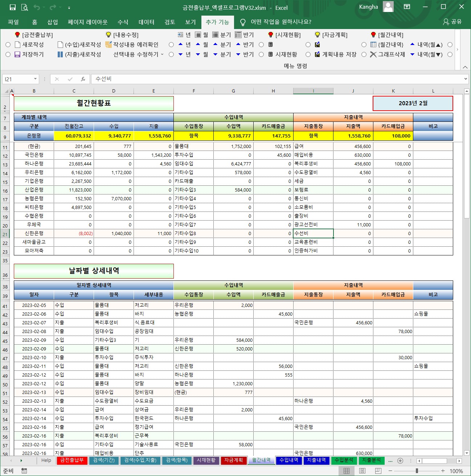Expand ribbon group overflow arrow at right edge
471x476 pixels.
pos(458,49)
